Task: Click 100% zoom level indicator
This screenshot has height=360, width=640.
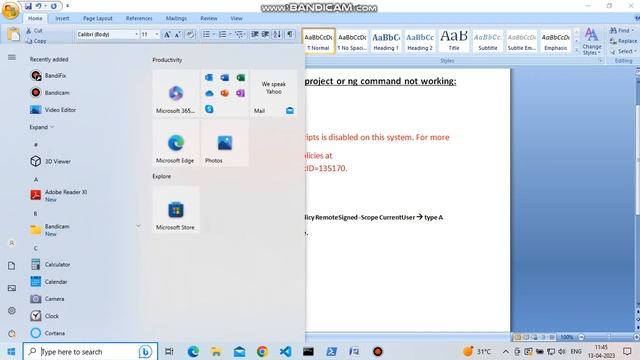Action: click(567, 337)
